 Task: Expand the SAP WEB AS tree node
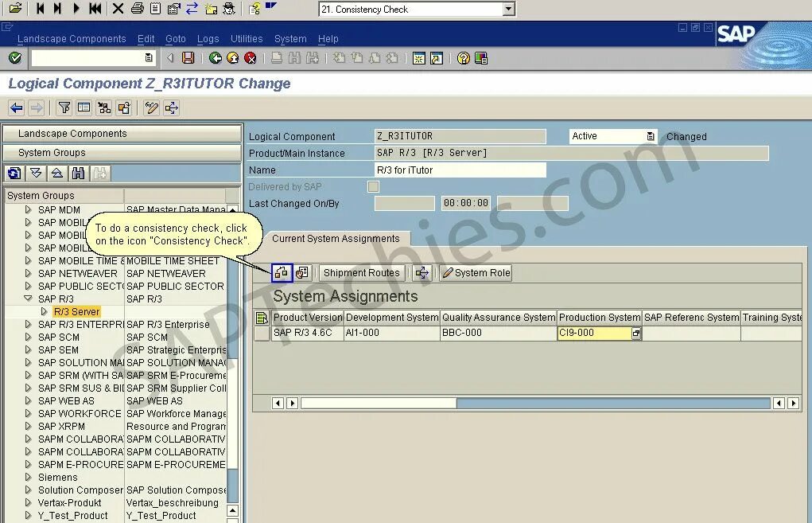point(28,400)
